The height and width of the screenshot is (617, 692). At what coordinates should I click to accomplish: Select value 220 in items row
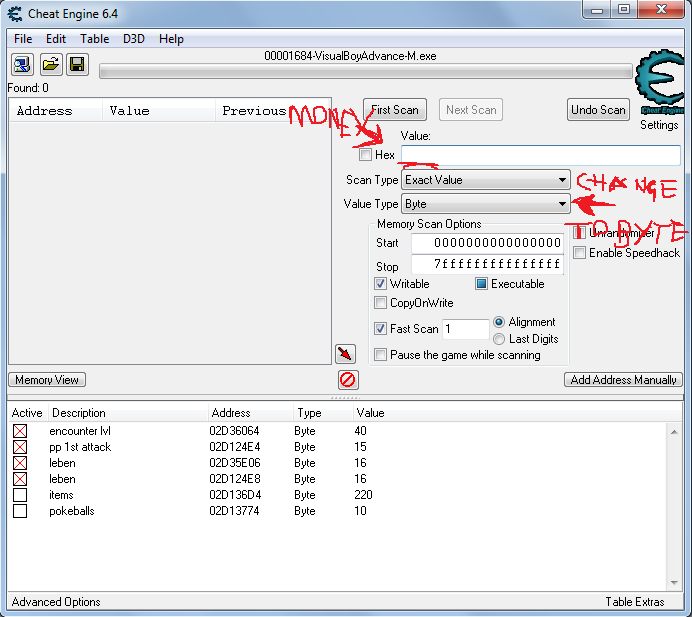(x=363, y=495)
